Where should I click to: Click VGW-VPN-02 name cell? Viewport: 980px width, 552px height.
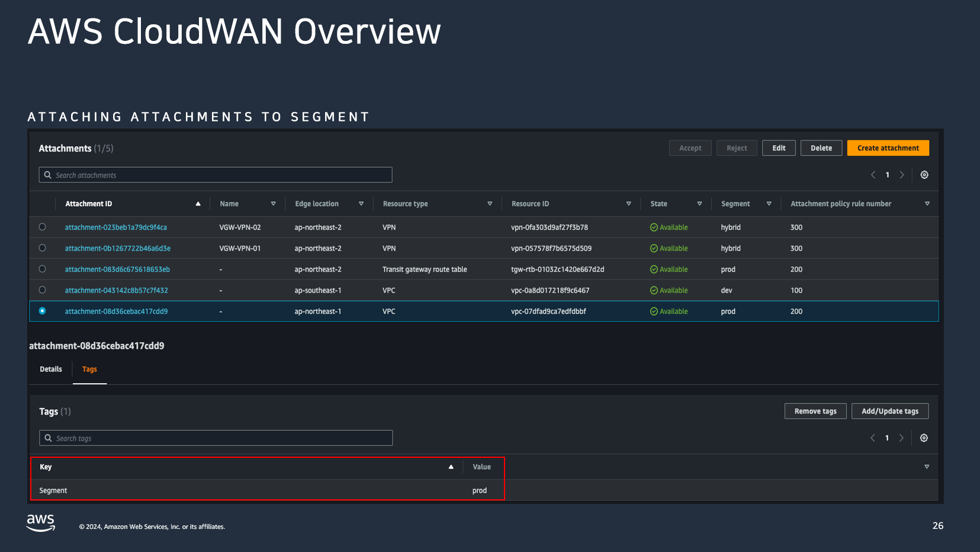[240, 227]
